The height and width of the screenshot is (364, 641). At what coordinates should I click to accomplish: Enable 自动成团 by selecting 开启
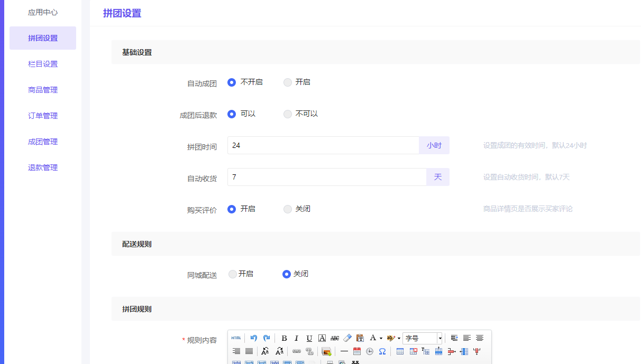coord(288,82)
